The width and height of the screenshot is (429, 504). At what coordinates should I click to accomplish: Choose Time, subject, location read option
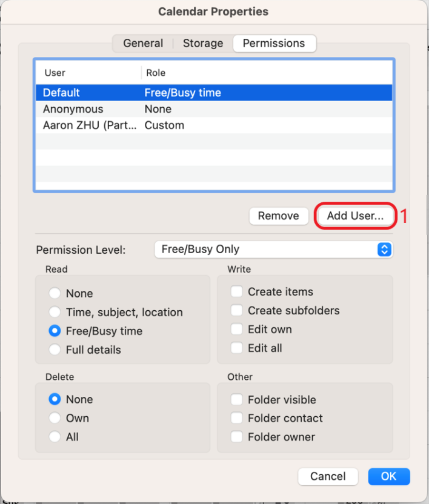55,313
